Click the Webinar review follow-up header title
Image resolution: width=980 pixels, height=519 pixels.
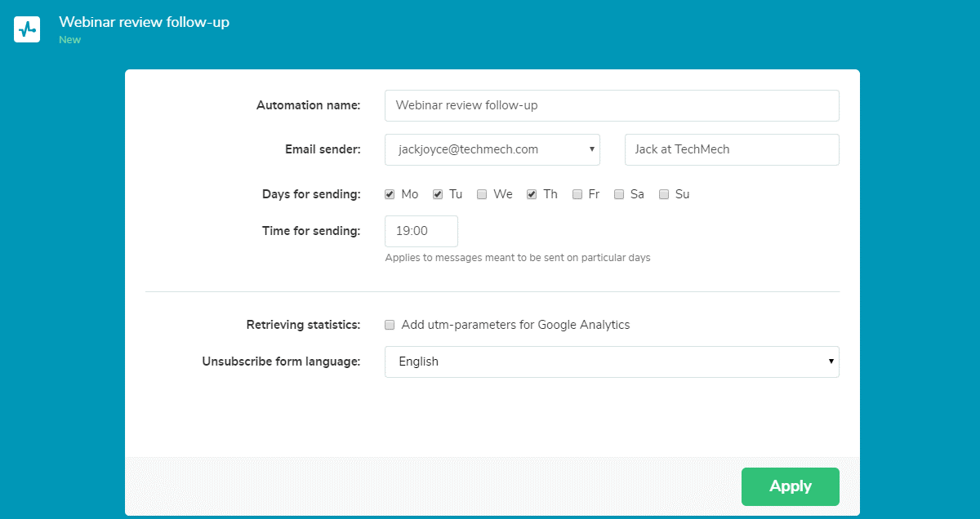[144, 22]
